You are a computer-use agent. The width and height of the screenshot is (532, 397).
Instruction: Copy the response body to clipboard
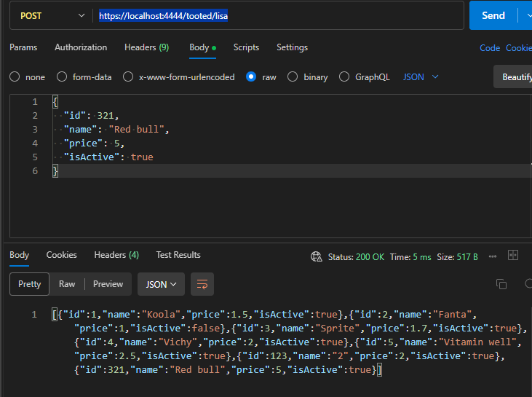(501, 284)
